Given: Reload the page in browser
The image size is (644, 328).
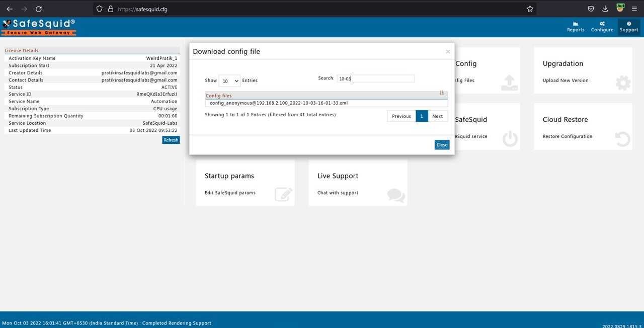Looking at the screenshot, I should [x=39, y=9].
